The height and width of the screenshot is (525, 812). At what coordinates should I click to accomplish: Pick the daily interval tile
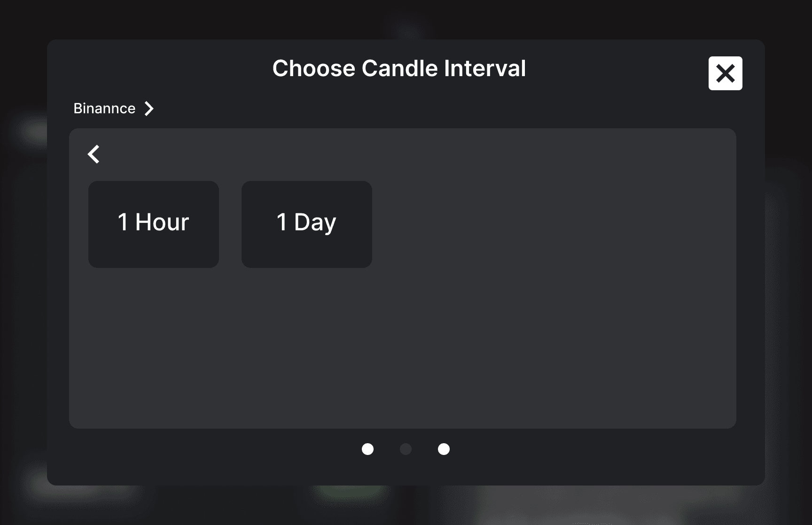[307, 224]
